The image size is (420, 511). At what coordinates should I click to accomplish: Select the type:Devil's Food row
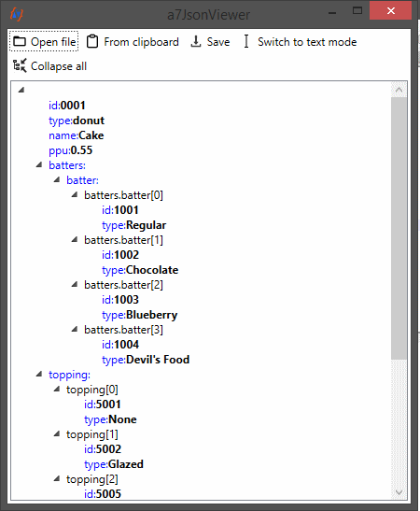tap(146, 360)
